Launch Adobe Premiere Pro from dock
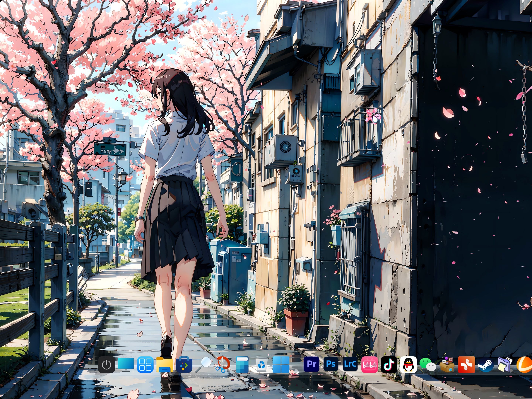 click(312, 365)
